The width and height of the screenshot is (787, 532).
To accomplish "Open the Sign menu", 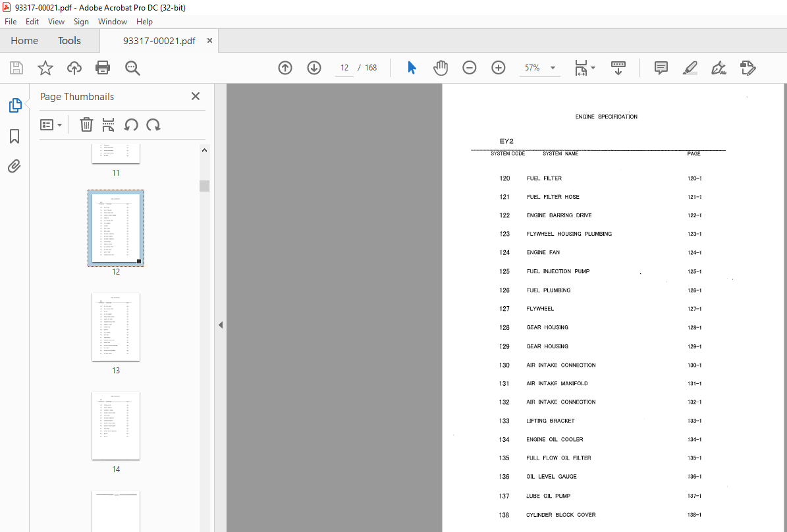I will click(x=81, y=22).
